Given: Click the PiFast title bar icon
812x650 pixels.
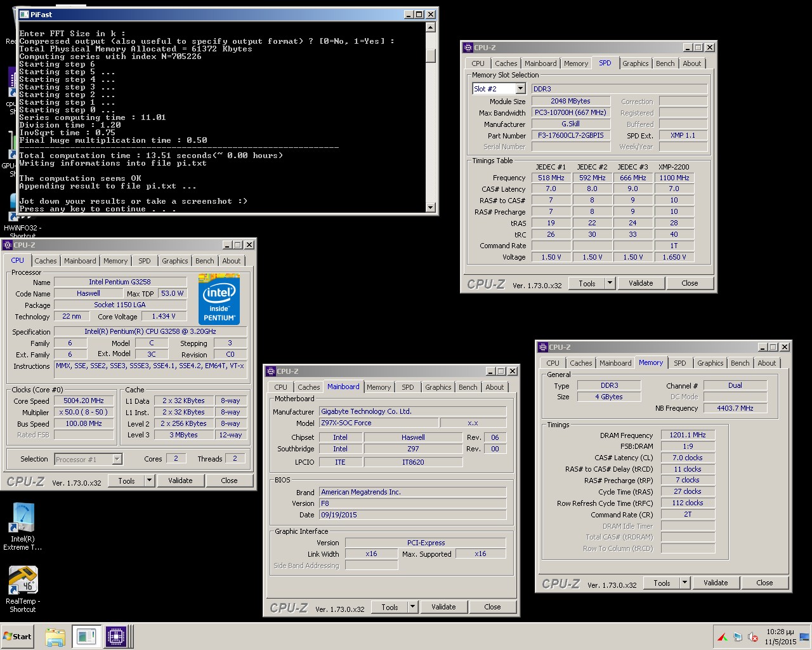Looking at the screenshot, I should click(x=24, y=14).
